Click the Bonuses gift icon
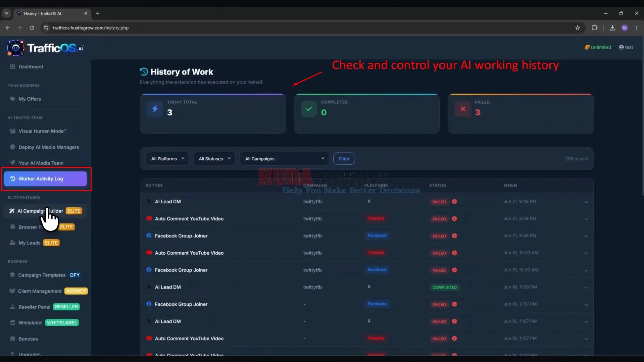This screenshot has width=644, height=362. [x=12, y=339]
